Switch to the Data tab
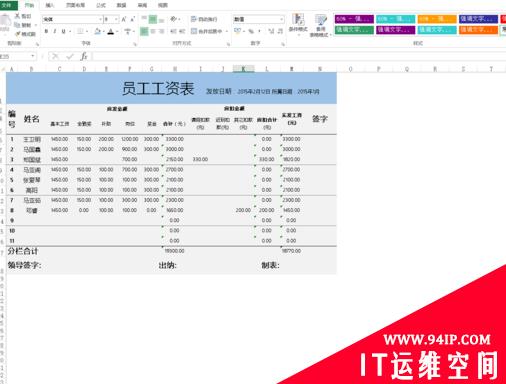Image resolution: width=506 pixels, height=384 pixels. [121, 5]
